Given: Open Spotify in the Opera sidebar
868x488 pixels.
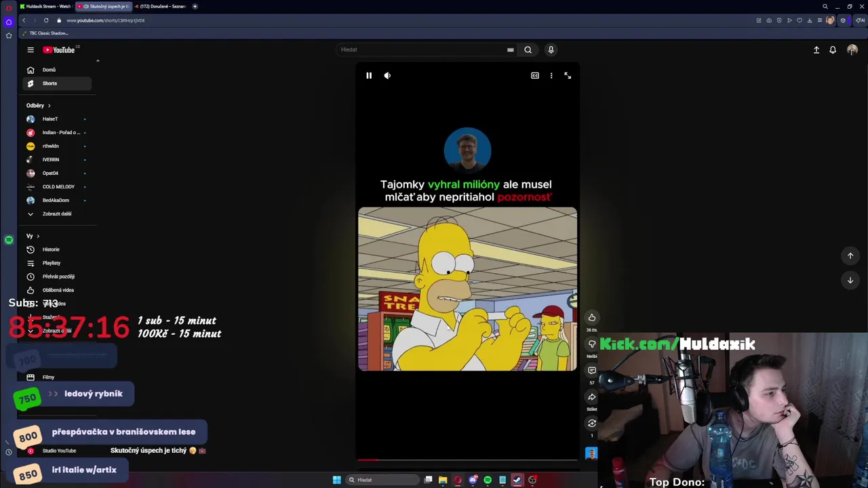Looking at the screenshot, I should click(x=9, y=240).
